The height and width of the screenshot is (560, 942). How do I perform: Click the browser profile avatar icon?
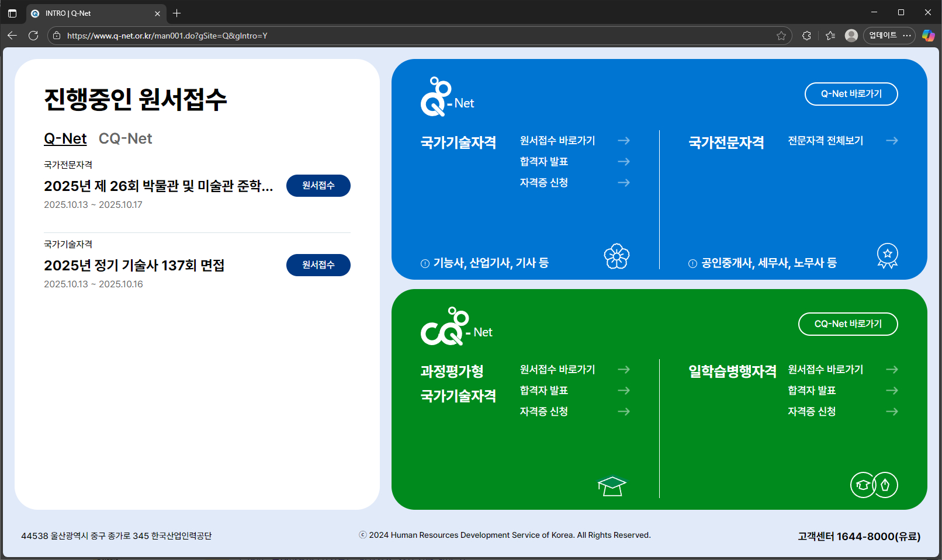pyautogui.click(x=851, y=36)
